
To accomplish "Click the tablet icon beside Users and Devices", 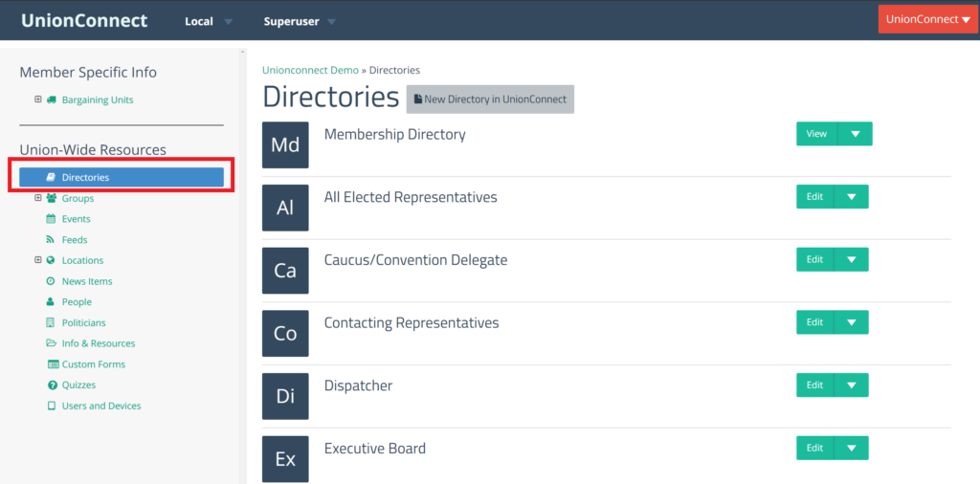I will pyautogui.click(x=52, y=406).
